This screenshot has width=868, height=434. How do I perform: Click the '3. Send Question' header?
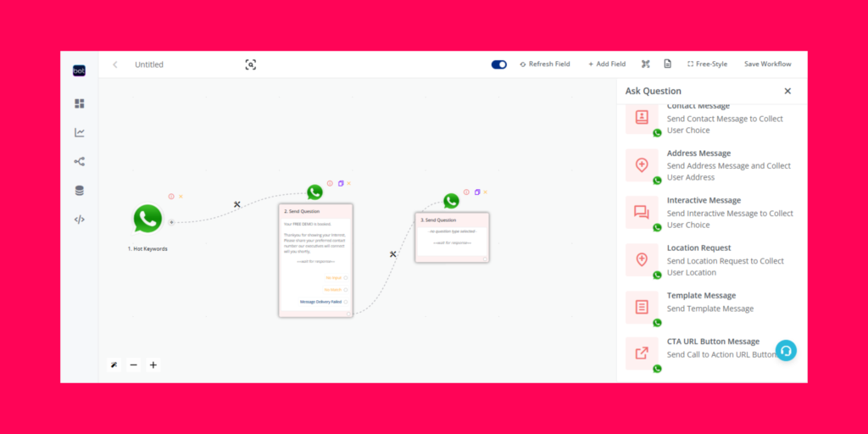(452, 220)
